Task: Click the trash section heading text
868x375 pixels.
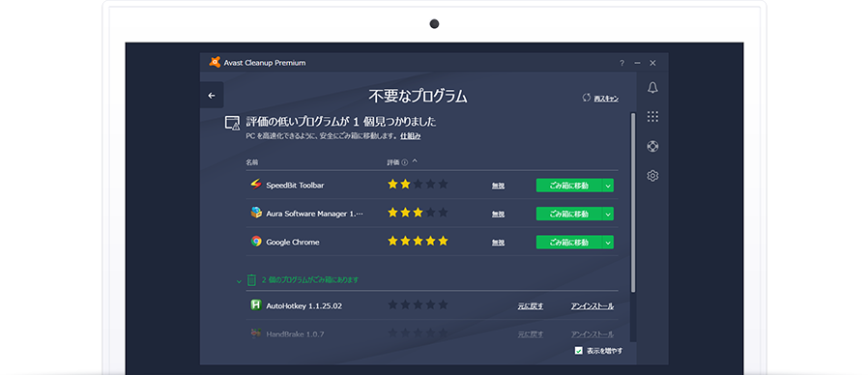Action: click(x=309, y=280)
